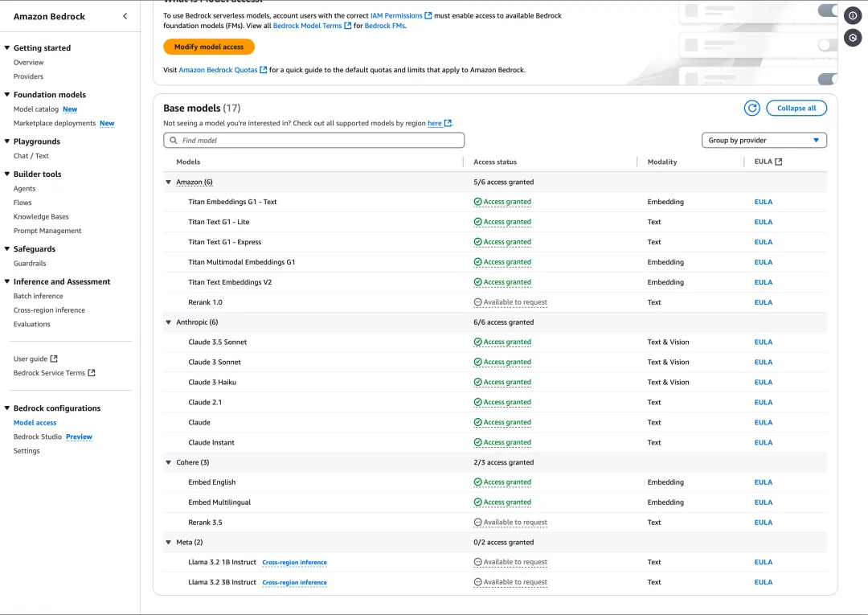The width and height of the screenshot is (868, 615).
Task: Open the Info panel icon top right
Action: (852, 14)
